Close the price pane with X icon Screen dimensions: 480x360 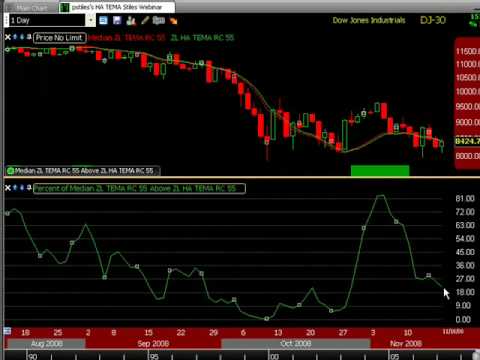pyautogui.click(x=8, y=37)
